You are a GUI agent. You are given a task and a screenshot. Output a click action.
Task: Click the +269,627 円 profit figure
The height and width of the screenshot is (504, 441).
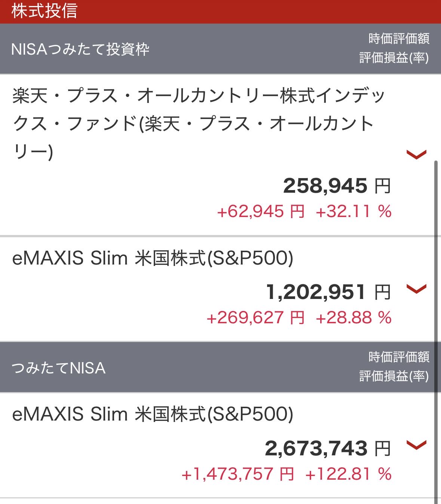(255, 318)
